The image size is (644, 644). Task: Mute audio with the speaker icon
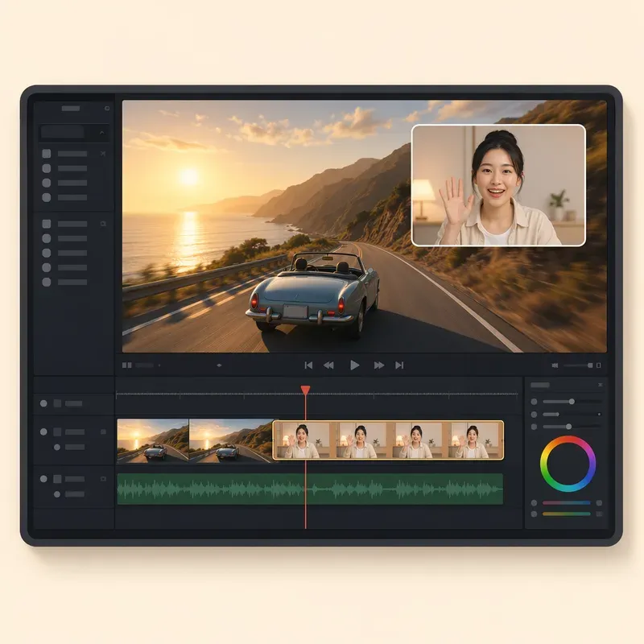click(x=555, y=365)
